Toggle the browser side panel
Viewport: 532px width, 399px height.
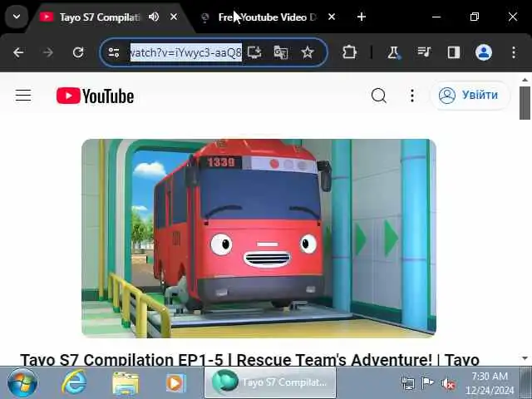(454, 52)
